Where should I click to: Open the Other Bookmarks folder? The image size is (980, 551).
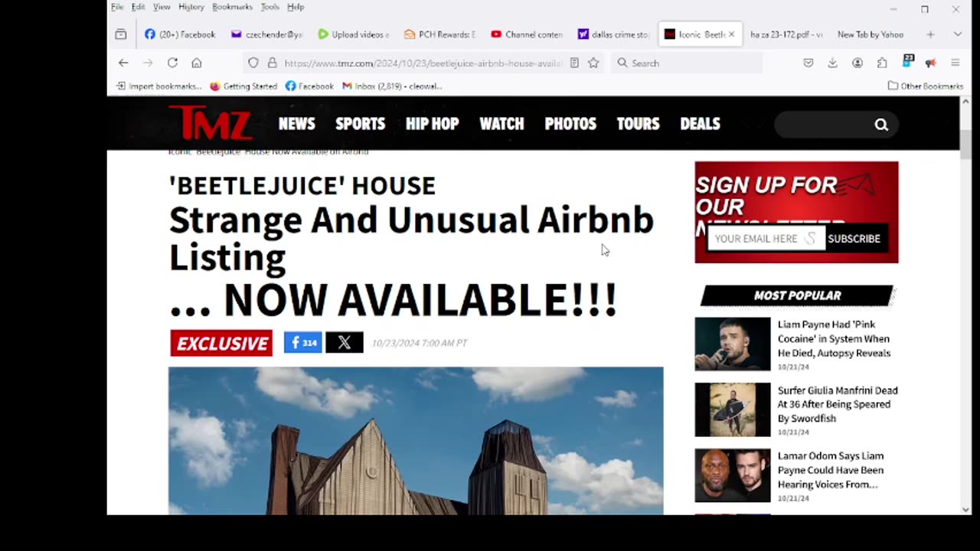point(925,86)
